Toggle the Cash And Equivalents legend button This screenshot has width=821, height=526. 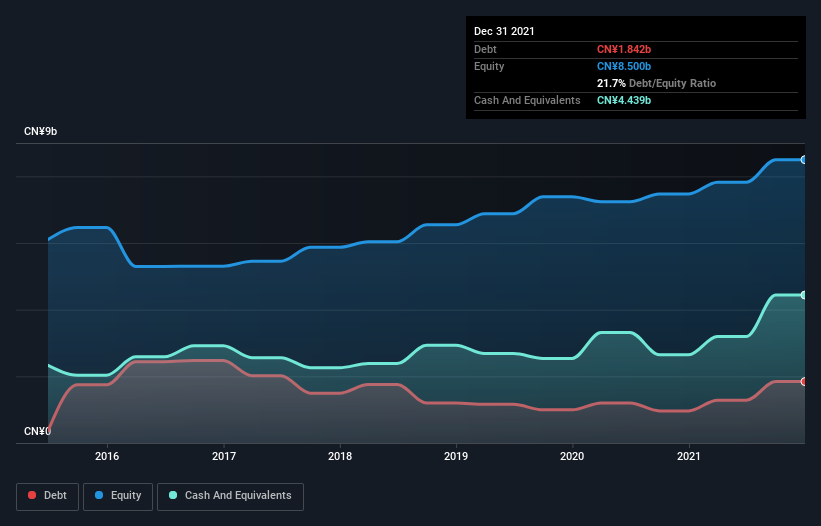(230, 496)
